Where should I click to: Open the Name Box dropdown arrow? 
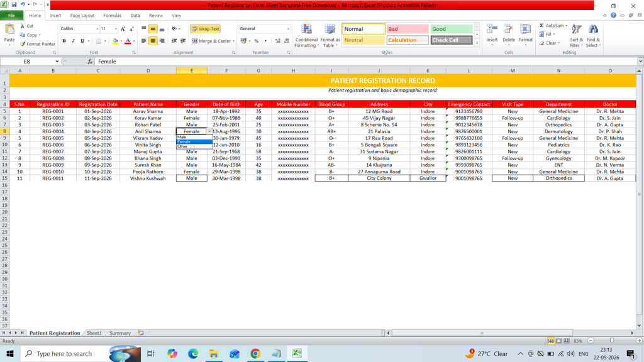click(x=57, y=62)
